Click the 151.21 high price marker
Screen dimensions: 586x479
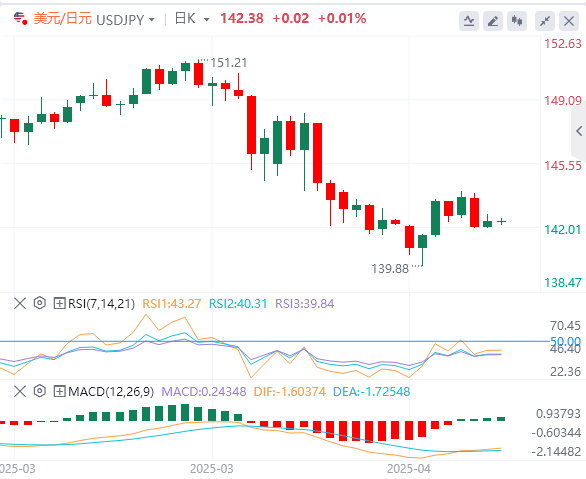[228, 63]
